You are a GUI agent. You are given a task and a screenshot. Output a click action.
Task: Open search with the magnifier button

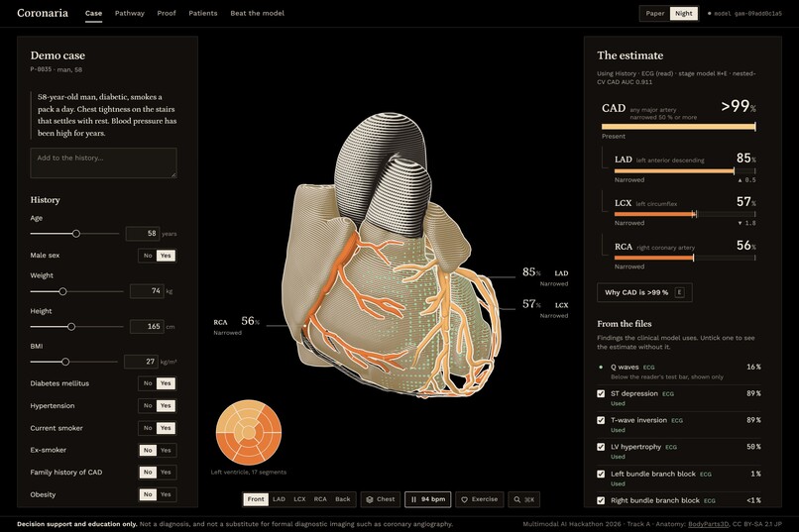523,499
